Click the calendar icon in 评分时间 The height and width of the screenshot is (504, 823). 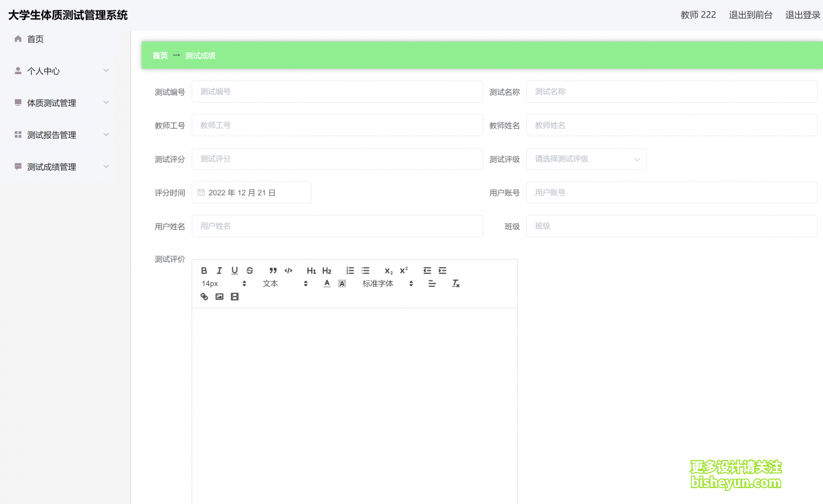pyautogui.click(x=201, y=192)
